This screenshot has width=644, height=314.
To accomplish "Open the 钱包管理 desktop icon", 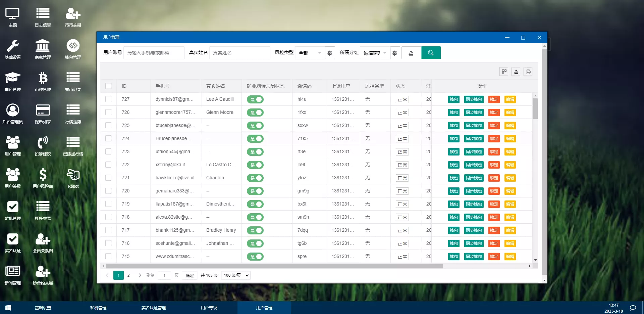I will [73, 49].
